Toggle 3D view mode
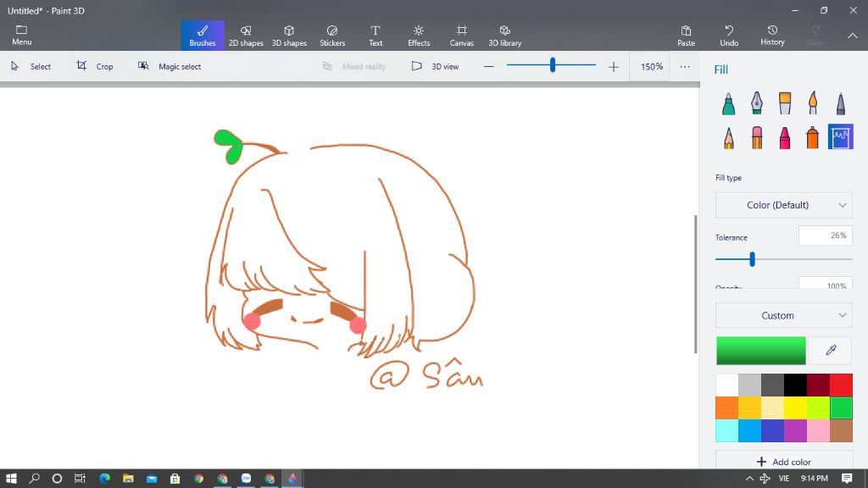This screenshot has height=488, width=868. (435, 66)
